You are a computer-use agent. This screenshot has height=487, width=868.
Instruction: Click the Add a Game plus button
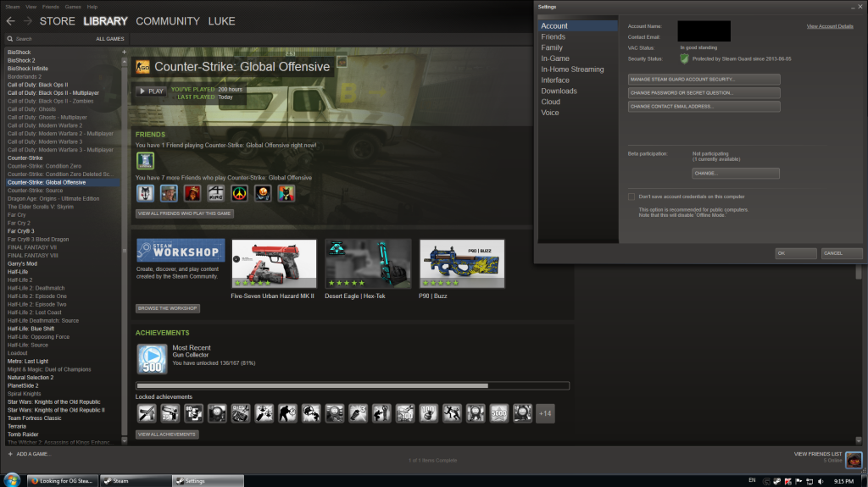(x=10, y=455)
